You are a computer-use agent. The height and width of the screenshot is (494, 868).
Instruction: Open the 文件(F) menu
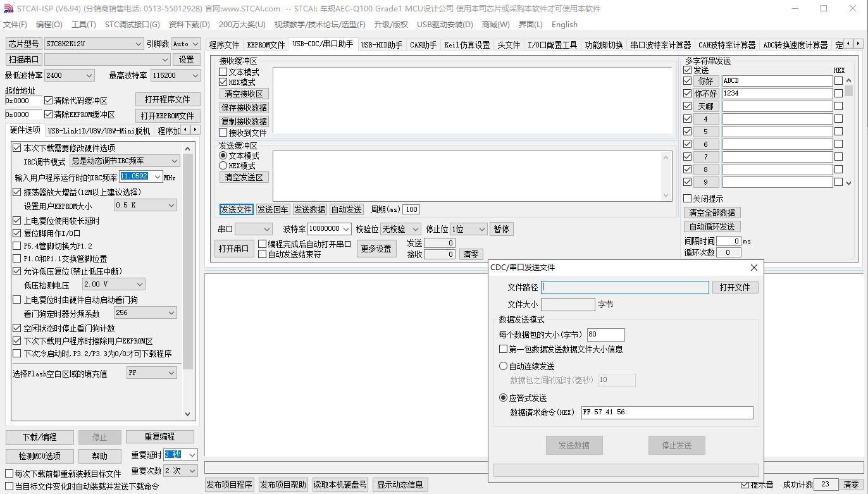(x=15, y=25)
